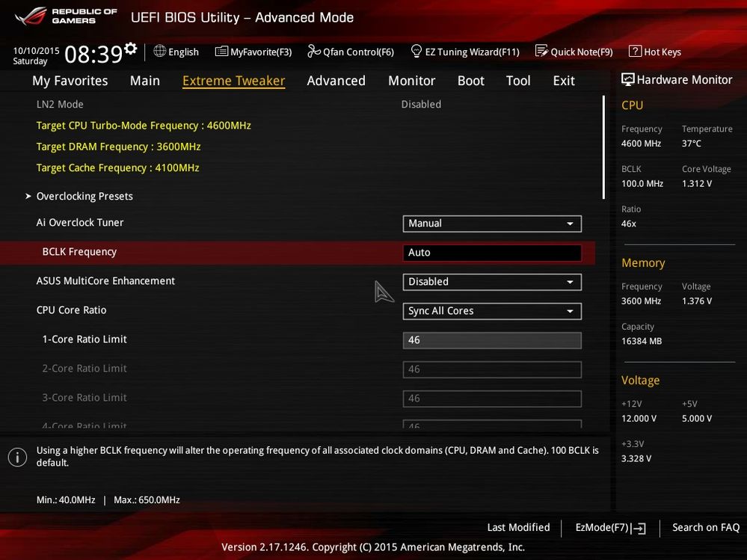Click the Republic of Gamers logo
Image resolution: width=747 pixels, height=560 pixels.
67,16
